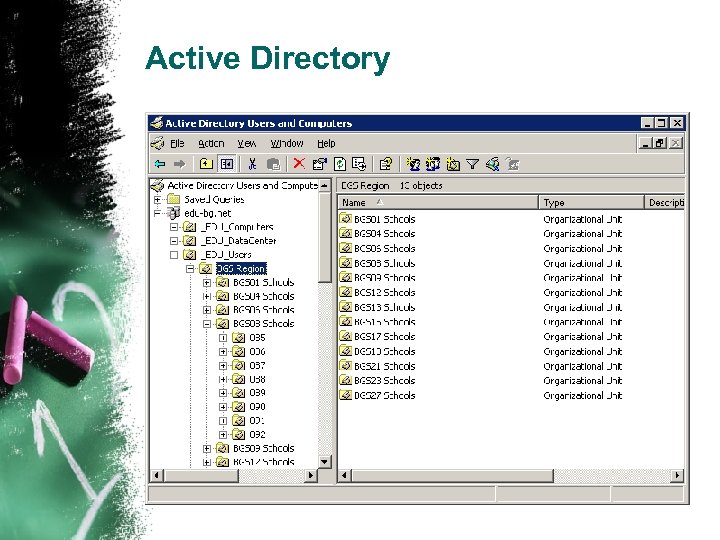Open the Help menu

pos(326,144)
